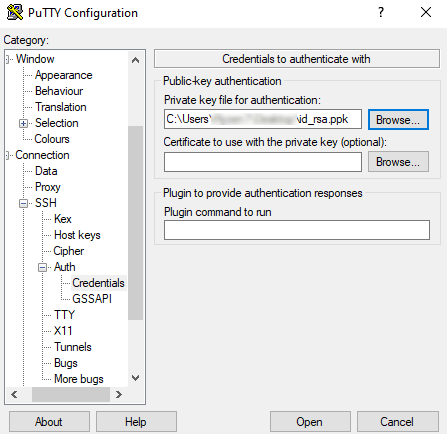Close the PuTTY Configuration window
The height and width of the screenshot is (434, 447).
426,13
